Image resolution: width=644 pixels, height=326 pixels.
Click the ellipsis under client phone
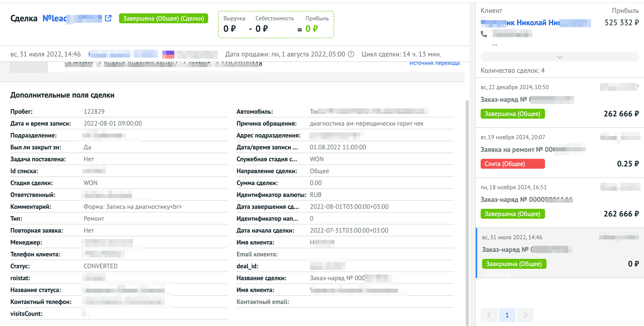[x=494, y=44]
